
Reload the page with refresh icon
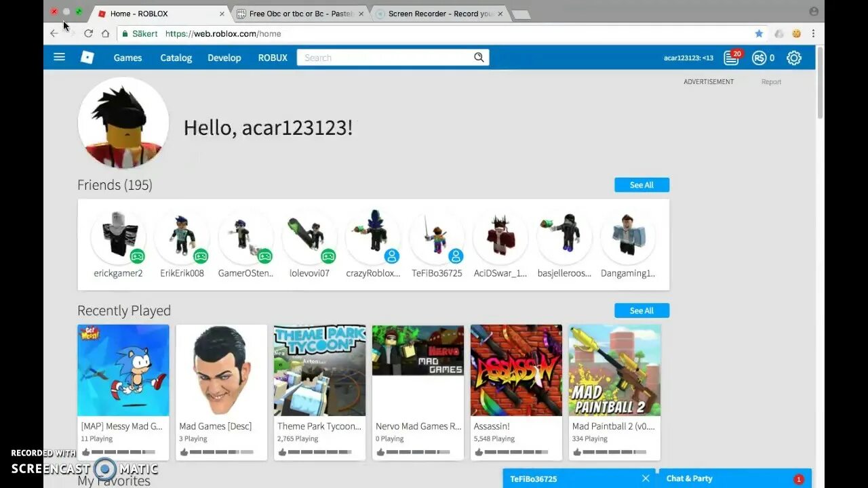88,33
